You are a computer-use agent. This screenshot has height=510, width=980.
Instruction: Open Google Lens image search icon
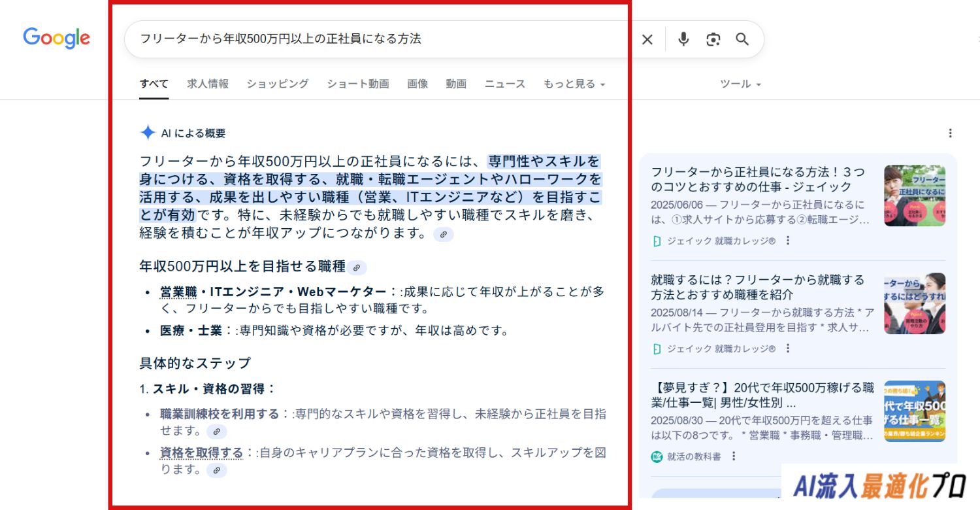[x=713, y=39]
